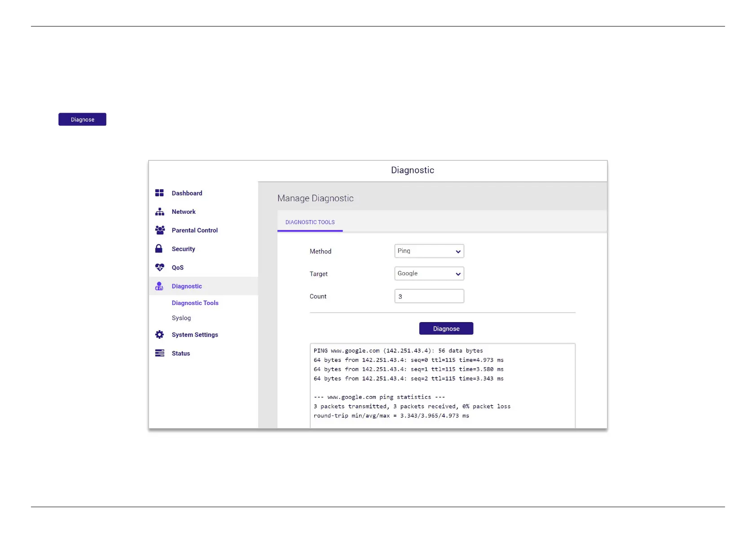
Task: Click the Network topology icon
Action: (159, 212)
